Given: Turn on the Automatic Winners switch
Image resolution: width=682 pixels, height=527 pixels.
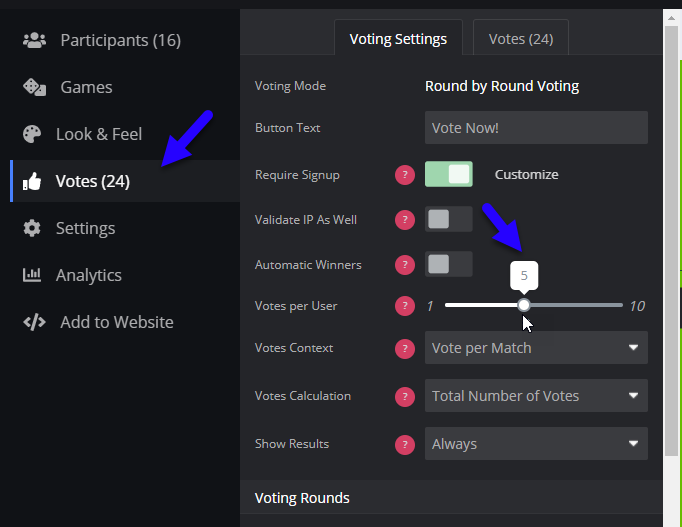Looking at the screenshot, I should 448,264.
